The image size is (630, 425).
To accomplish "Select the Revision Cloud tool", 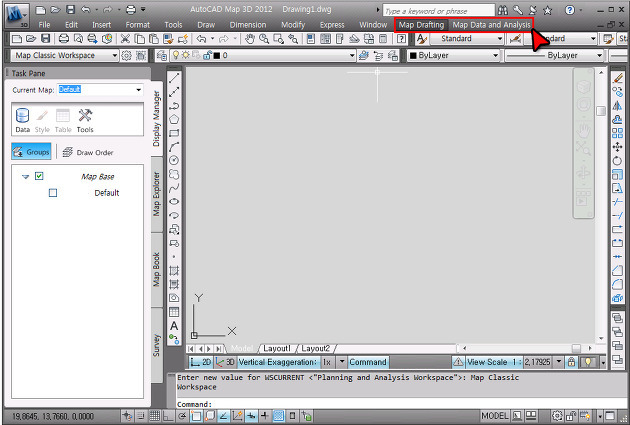I will click(x=174, y=174).
